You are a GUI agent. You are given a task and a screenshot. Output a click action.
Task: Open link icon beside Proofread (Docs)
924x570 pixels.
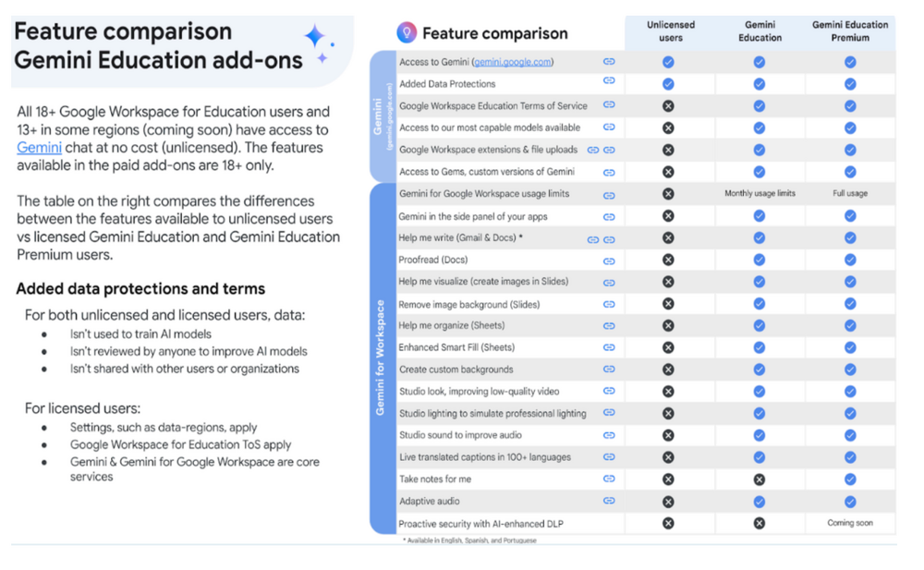tap(609, 261)
